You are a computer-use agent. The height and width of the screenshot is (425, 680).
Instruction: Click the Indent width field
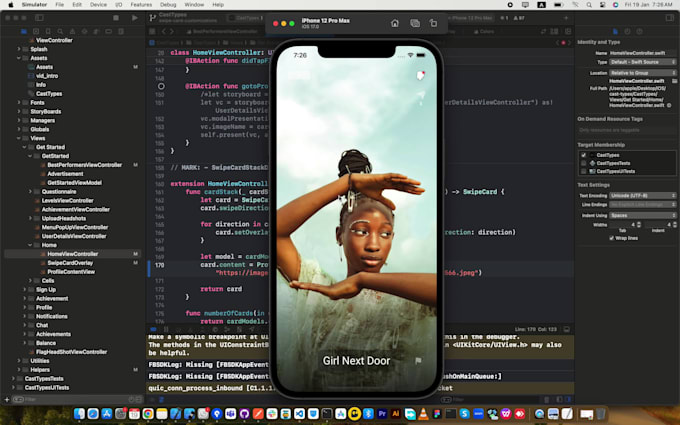658,225
